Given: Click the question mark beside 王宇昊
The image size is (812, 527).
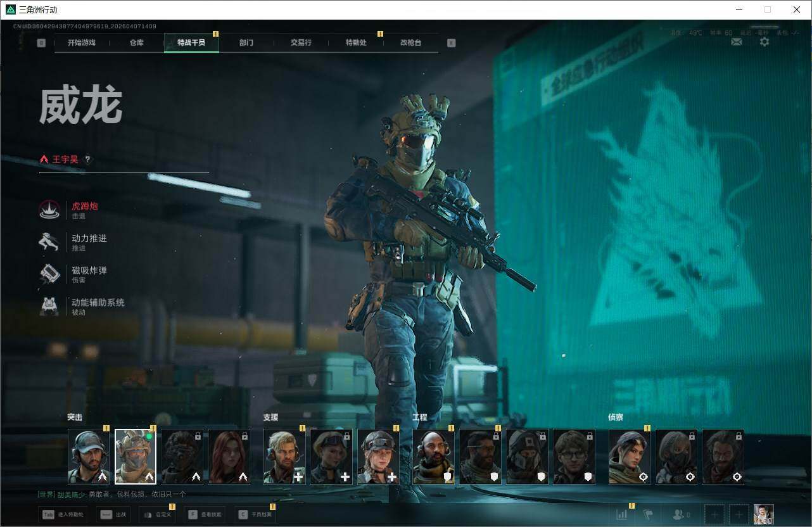Looking at the screenshot, I should (87, 160).
